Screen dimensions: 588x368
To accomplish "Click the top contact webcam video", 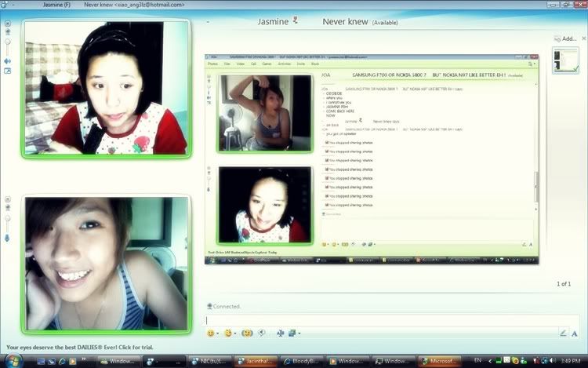I will [x=106, y=88].
